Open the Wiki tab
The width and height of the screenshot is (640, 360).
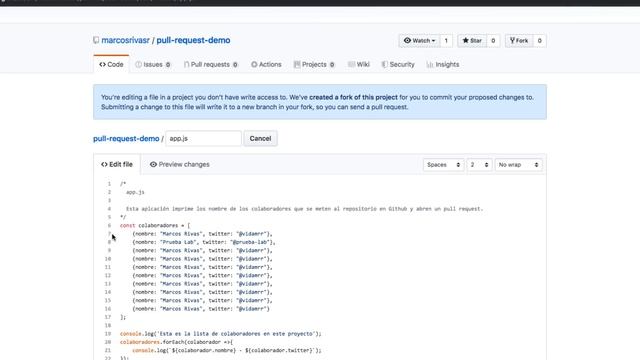pyautogui.click(x=359, y=64)
